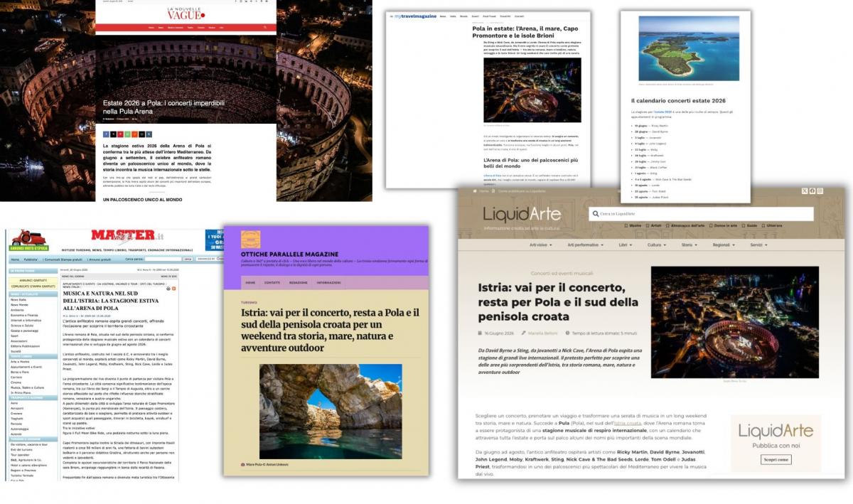Click Pubblicità in Master.it top bar
853x504 pixels.
tap(31, 259)
